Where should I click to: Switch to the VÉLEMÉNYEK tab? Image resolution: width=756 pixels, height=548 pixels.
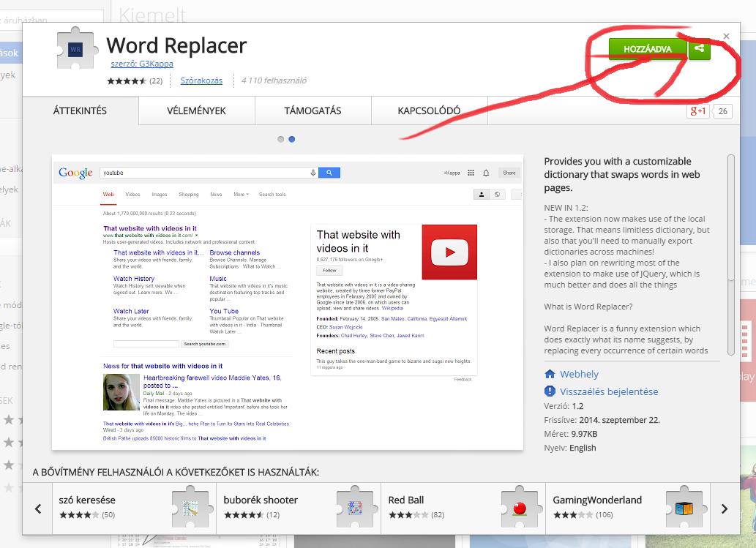click(x=196, y=111)
